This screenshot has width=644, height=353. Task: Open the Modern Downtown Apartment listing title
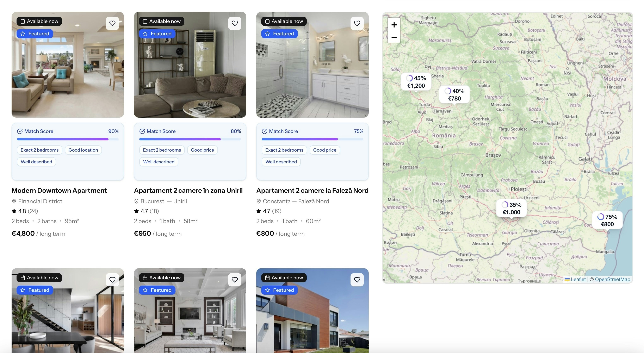click(x=59, y=190)
